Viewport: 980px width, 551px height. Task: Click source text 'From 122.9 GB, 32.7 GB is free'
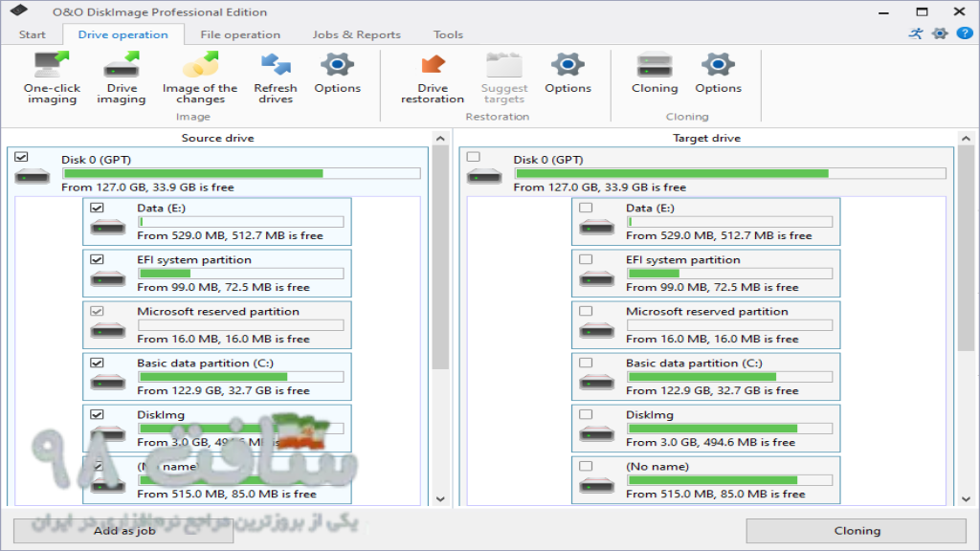[223, 390]
